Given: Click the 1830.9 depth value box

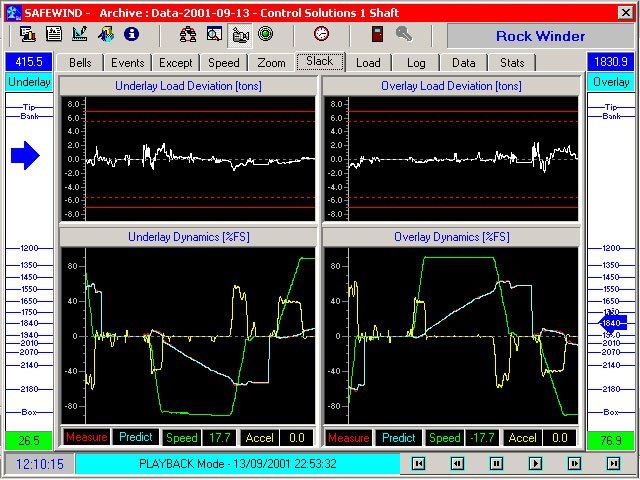Looking at the screenshot, I should [x=611, y=62].
